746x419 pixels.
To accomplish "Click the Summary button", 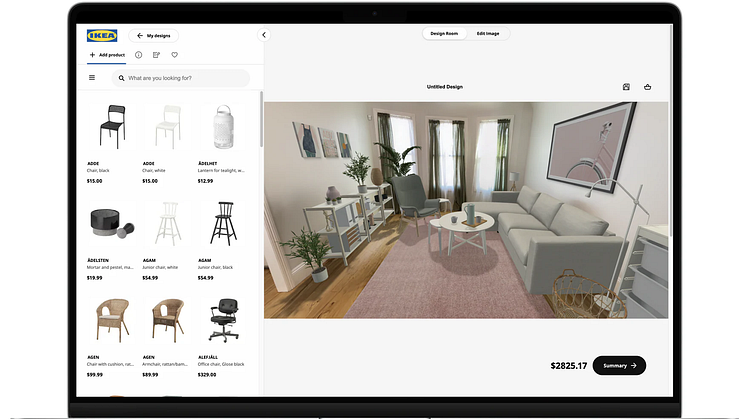I will click(619, 366).
